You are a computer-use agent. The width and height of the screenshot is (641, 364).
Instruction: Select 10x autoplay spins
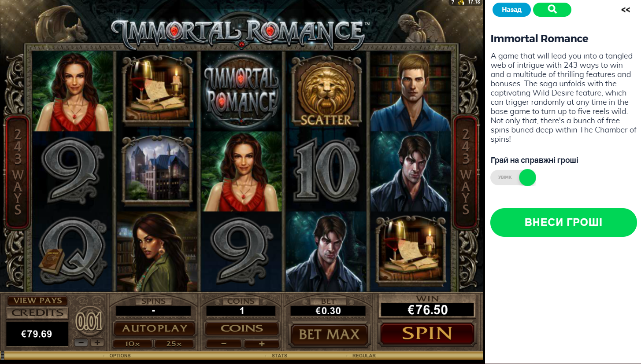tap(133, 344)
